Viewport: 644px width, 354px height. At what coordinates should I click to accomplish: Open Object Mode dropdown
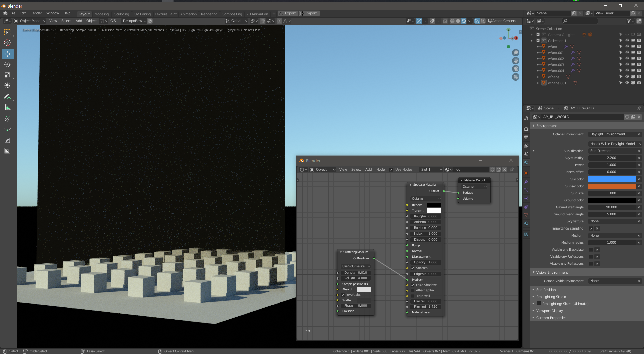point(30,21)
